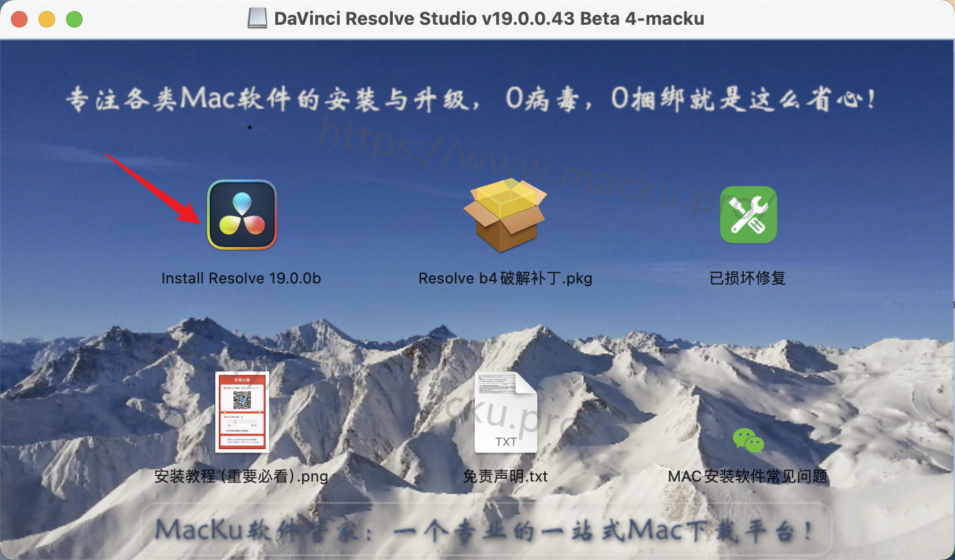Select the "MAC安装软件常见问题" label
The width and height of the screenshot is (955, 560).
point(747,476)
